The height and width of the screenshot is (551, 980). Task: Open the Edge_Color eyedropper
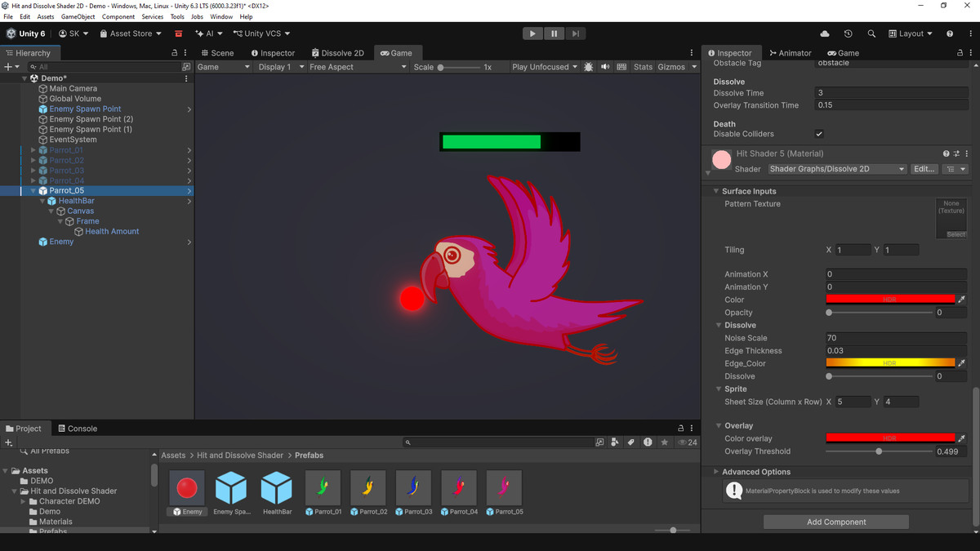[961, 363]
